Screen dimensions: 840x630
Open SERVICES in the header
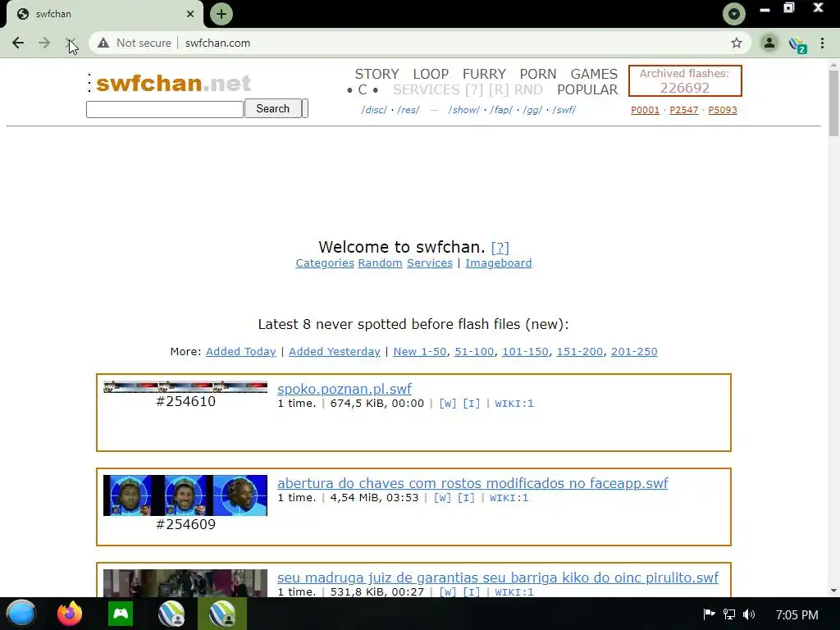427,89
